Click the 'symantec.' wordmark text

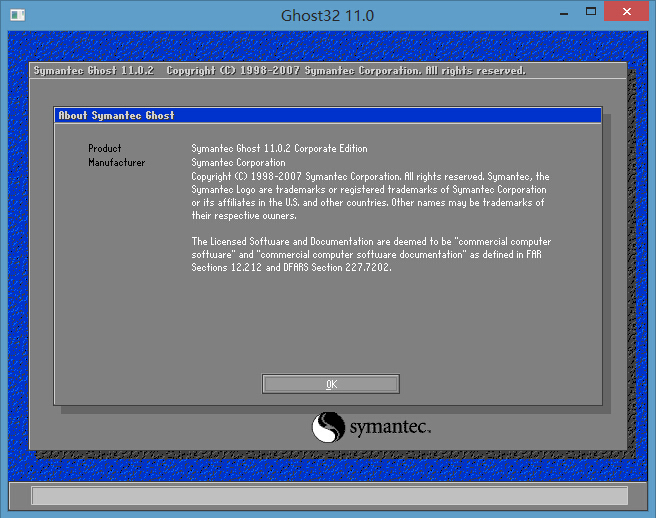coord(390,427)
